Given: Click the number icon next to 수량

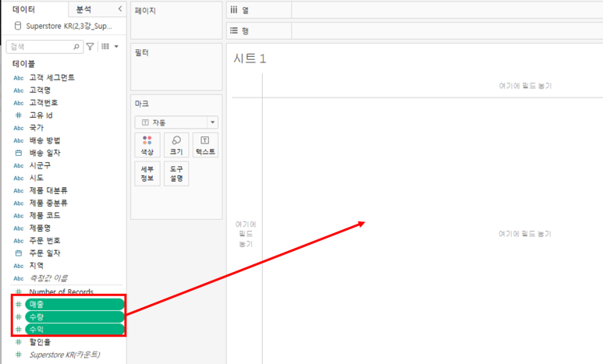Looking at the screenshot, I should click(18, 317).
